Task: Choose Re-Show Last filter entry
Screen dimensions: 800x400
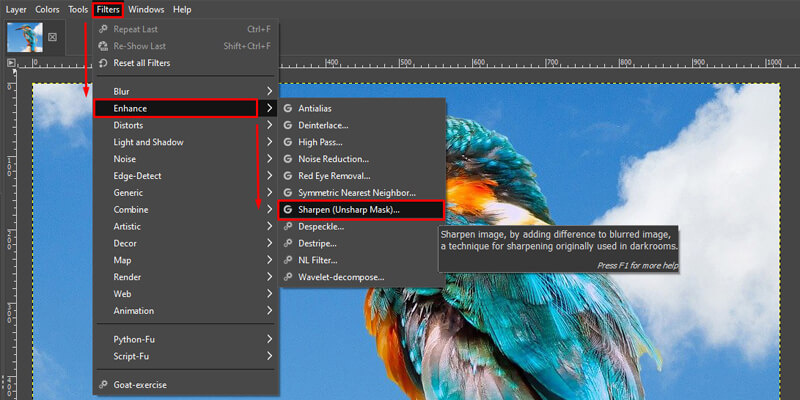Action: [x=186, y=46]
